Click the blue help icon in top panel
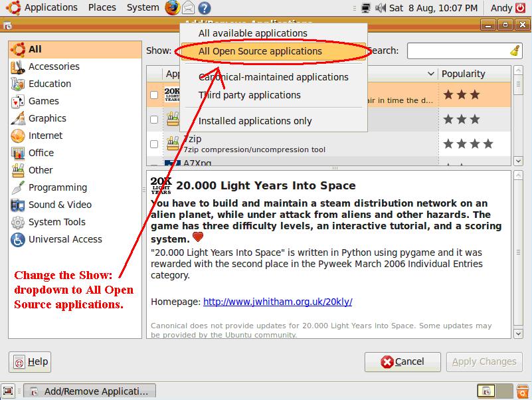 click(x=205, y=8)
